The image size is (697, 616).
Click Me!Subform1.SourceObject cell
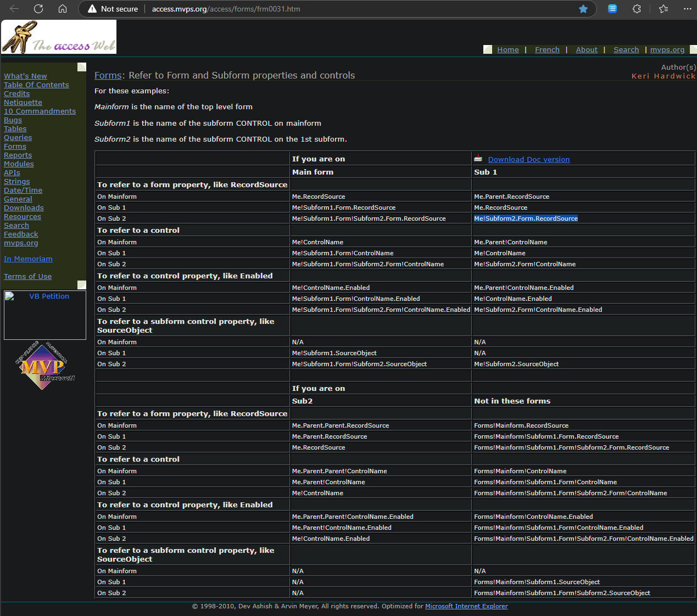point(334,353)
